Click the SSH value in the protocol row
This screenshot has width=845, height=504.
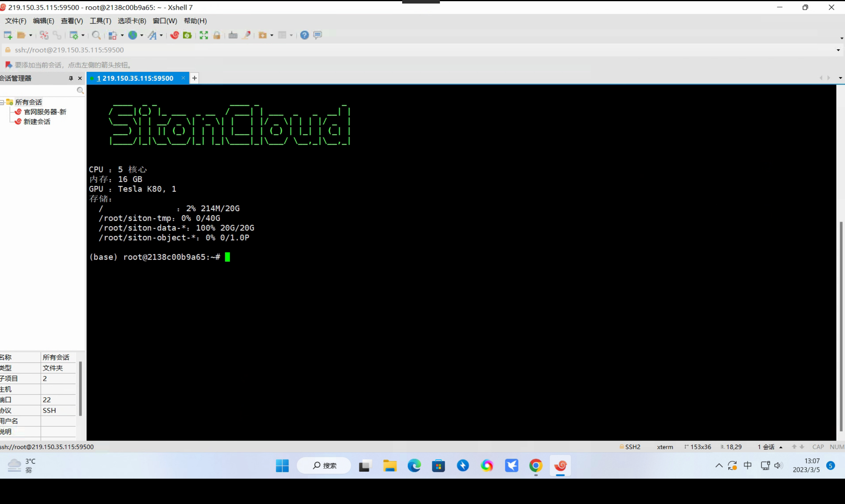tap(49, 410)
